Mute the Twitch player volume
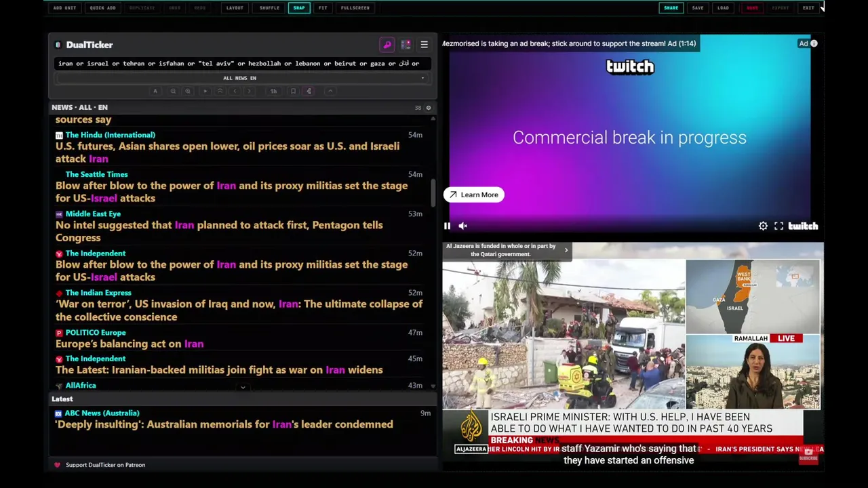Image resolution: width=868 pixels, height=488 pixels. click(462, 226)
